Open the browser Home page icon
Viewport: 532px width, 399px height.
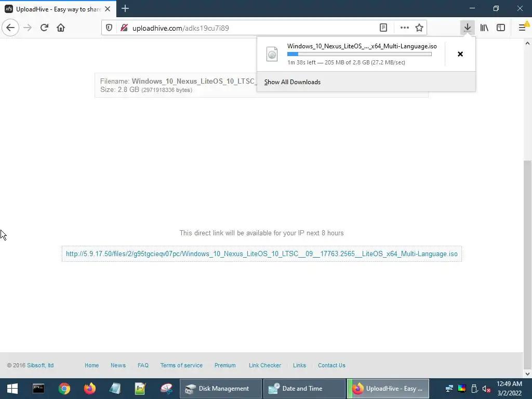coord(61,28)
